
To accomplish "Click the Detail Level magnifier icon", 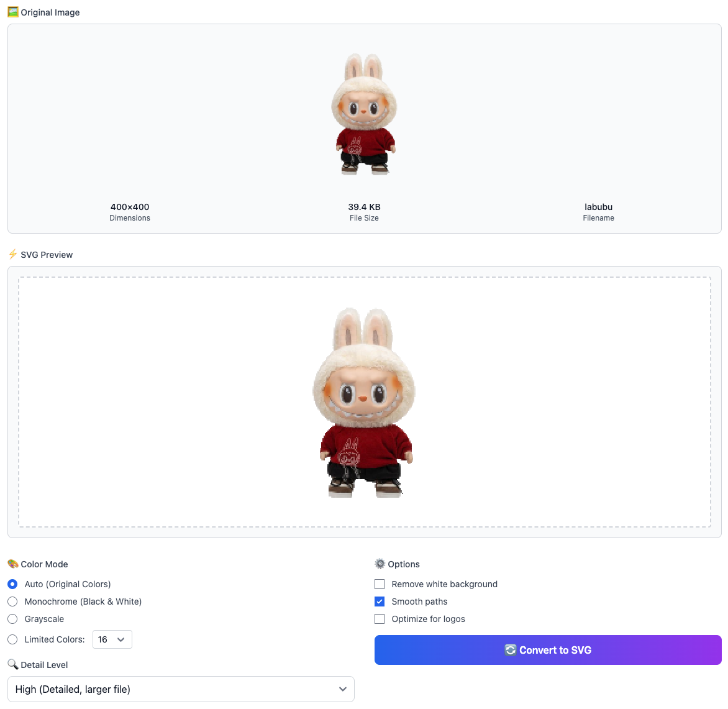I will [x=12, y=664].
